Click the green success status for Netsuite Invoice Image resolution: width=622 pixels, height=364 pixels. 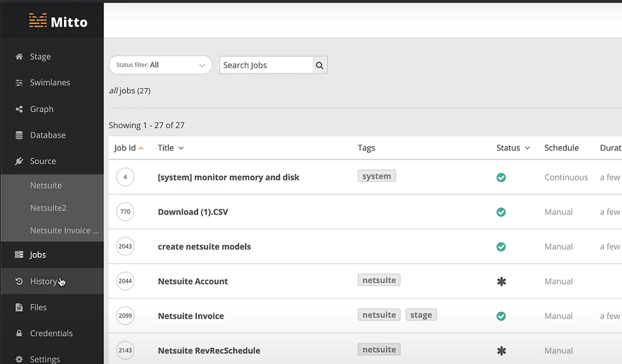(x=501, y=316)
